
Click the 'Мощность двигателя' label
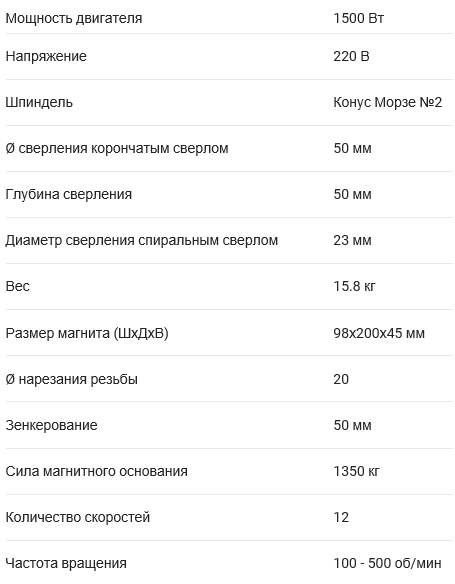[x=74, y=18]
